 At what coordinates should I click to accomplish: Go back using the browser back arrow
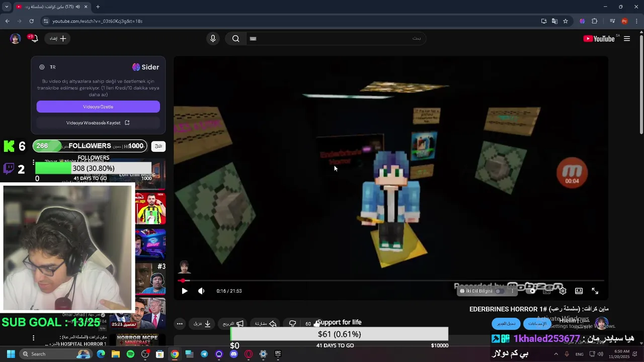pos(7,21)
